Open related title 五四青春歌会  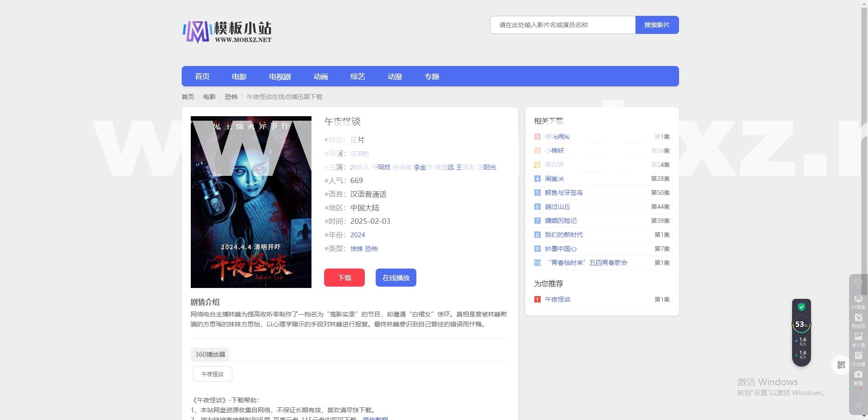point(586,263)
